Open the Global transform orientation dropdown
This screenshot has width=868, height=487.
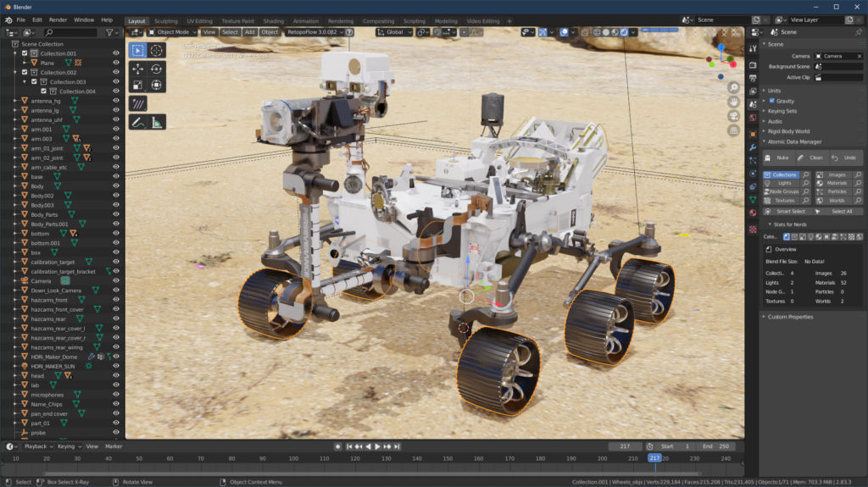(398, 32)
